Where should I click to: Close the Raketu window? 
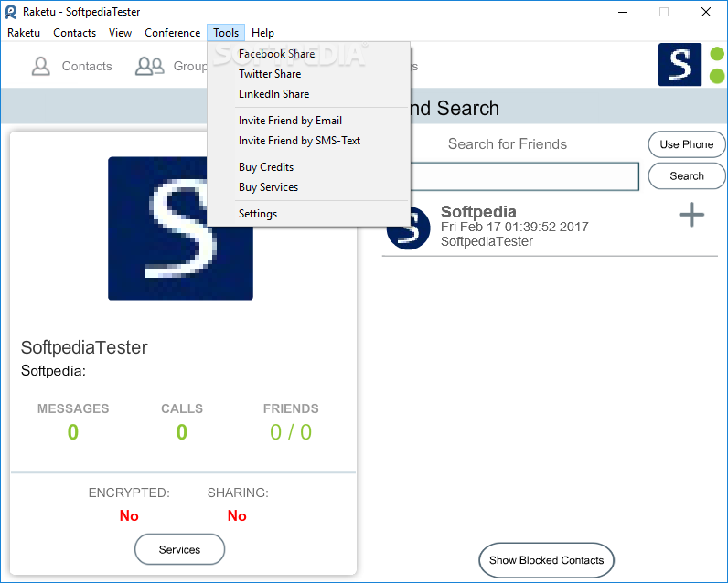[x=706, y=12]
